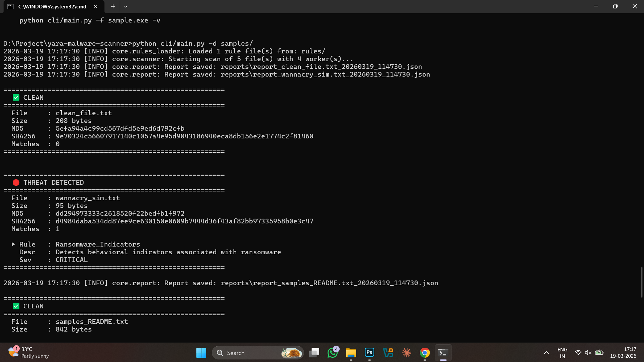Click the Terminal taskbar icon
Image resolution: width=644 pixels, height=362 pixels.
point(443,353)
